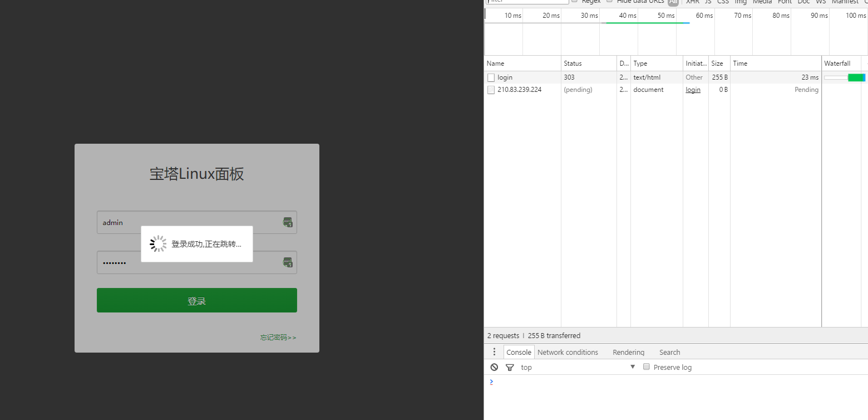Click the masked password input field
Image resolution: width=868 pixels, height=420 pixels.
pyautogui.click(x=197, y=262)
